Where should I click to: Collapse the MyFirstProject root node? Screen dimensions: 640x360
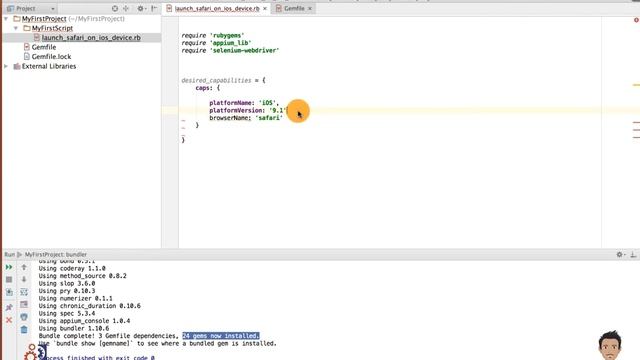click(x=6, y=19)
